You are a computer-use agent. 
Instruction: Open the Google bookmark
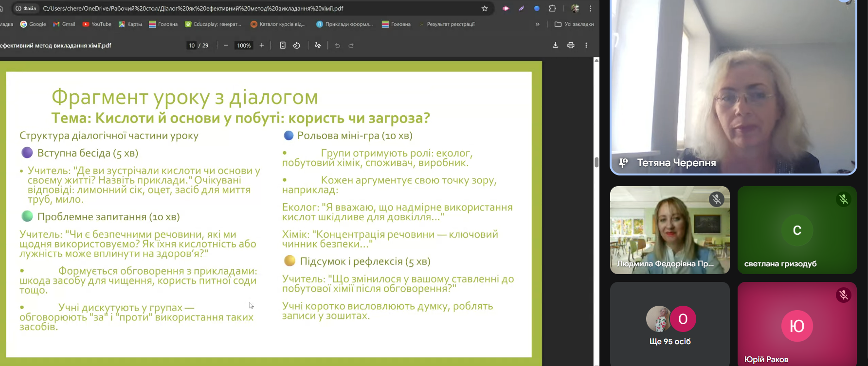click(33, 24)
